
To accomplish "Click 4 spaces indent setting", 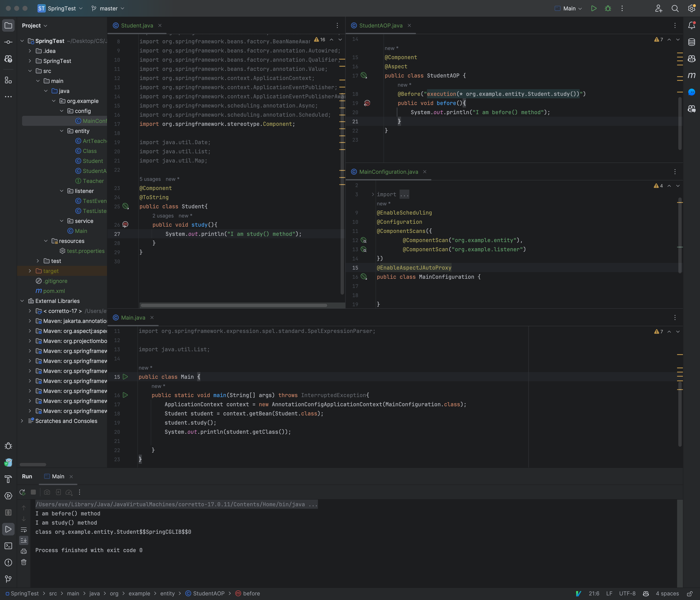I will click(x=667, y=594).
